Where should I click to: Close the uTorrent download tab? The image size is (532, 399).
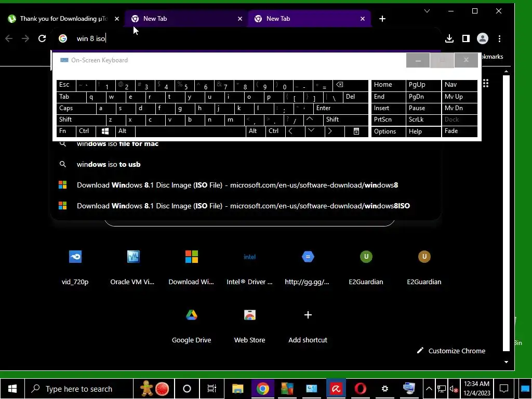(x=117, y=19)
